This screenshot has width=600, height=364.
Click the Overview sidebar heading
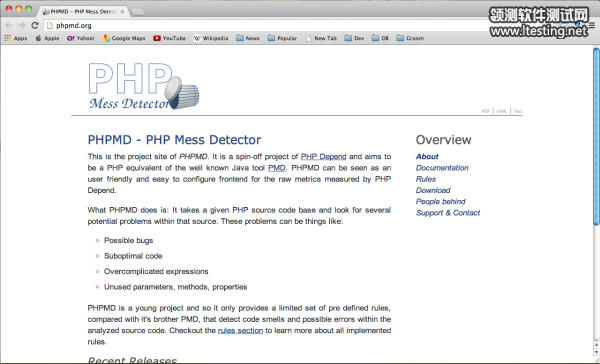pyautogui.click(x=443, y=140)
